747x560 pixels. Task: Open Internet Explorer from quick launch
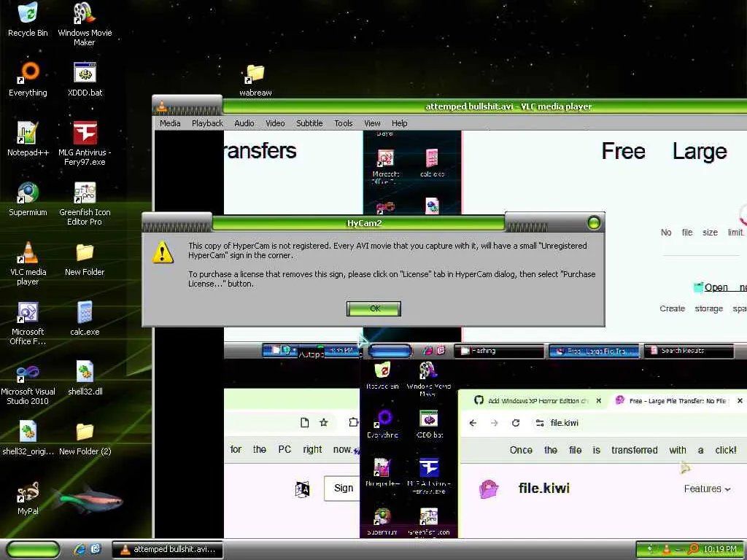tap(80, 549)
